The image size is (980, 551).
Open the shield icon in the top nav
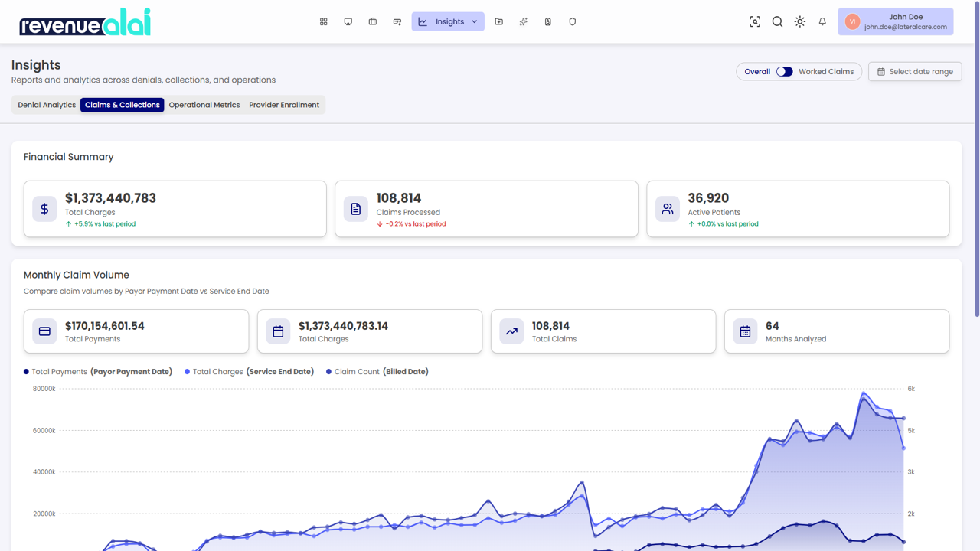pyautogui.click(x=572, y=21)
